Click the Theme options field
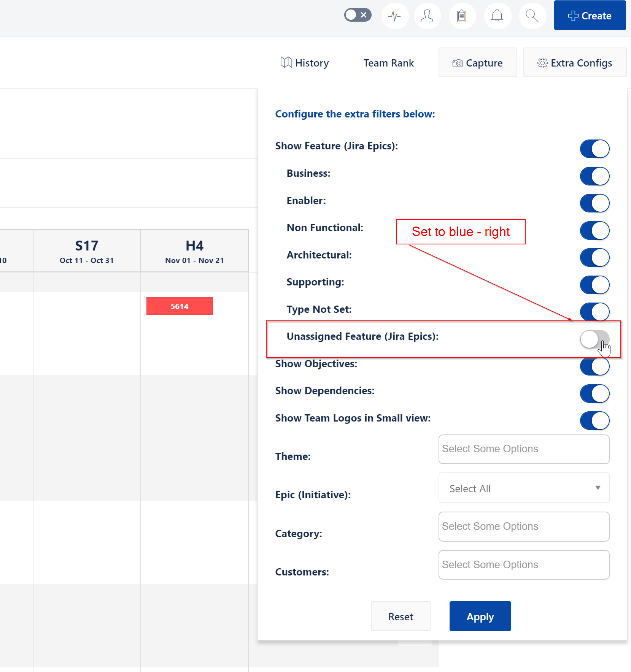This screenshot has height=672, width=631. pyautogui.click(x=524, y=449)
